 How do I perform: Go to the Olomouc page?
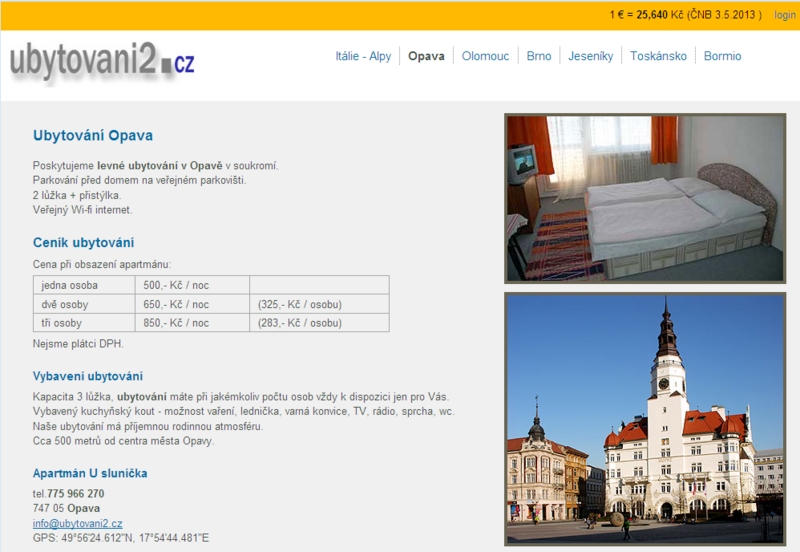pos(485,56)
